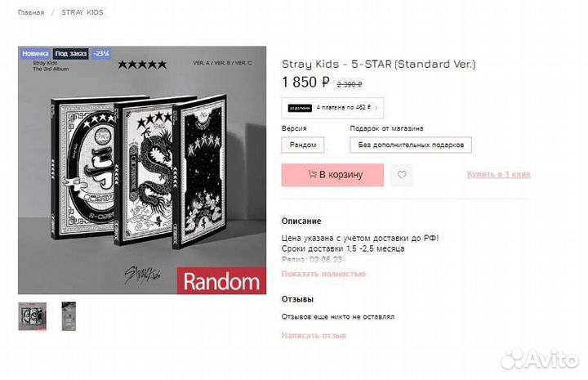Viewport: 588px width, 380px height.
Task: Click the installment logo icon
Action: click(300, 108)
